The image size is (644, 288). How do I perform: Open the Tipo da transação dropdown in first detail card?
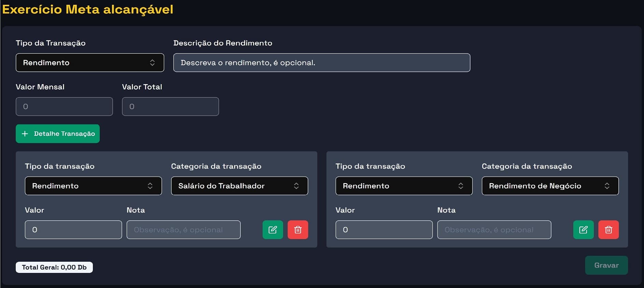[93, 186]
